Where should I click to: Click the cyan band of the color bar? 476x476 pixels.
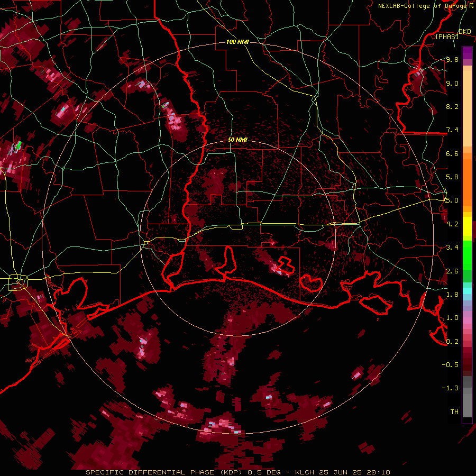coord(467,291)
